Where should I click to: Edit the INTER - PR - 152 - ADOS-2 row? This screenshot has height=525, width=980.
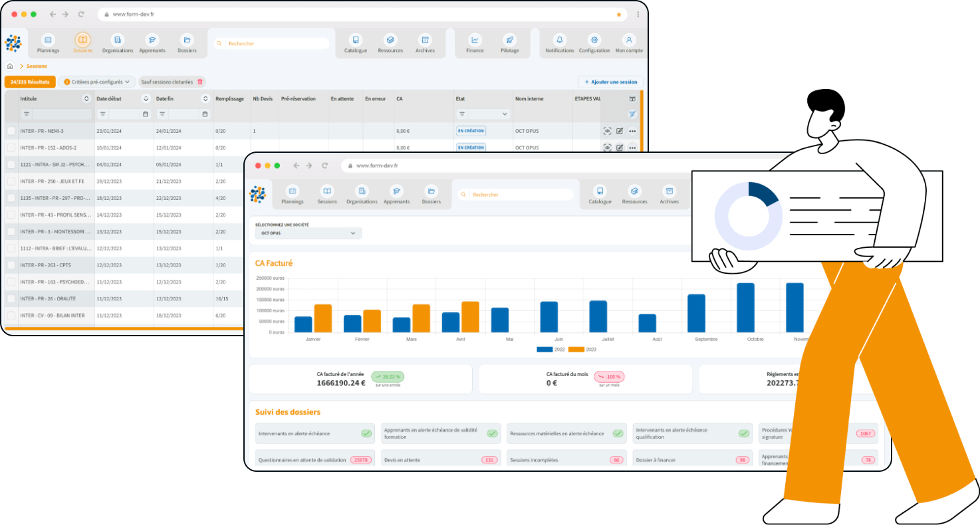[620, 148]
